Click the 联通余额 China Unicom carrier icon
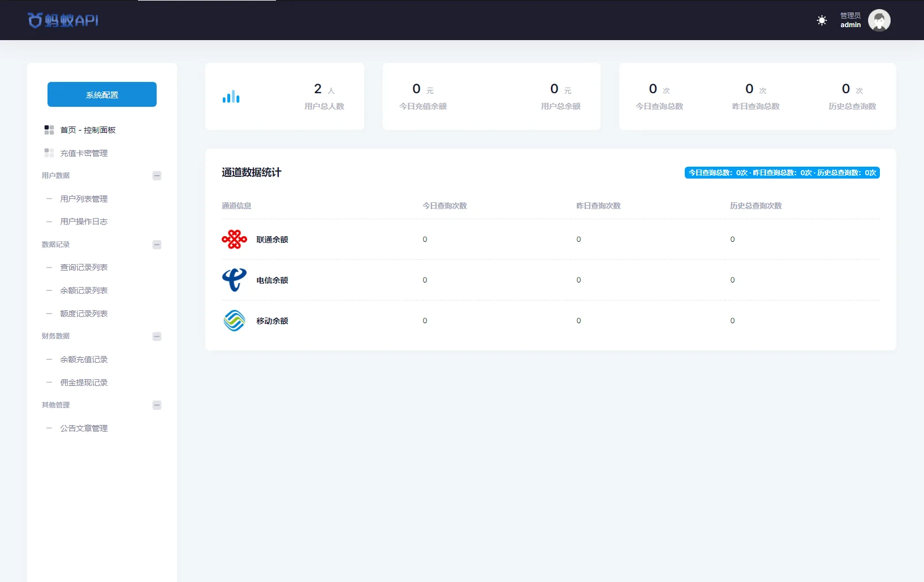Viewport: 924px width, 582px height. tap(234, 239)
